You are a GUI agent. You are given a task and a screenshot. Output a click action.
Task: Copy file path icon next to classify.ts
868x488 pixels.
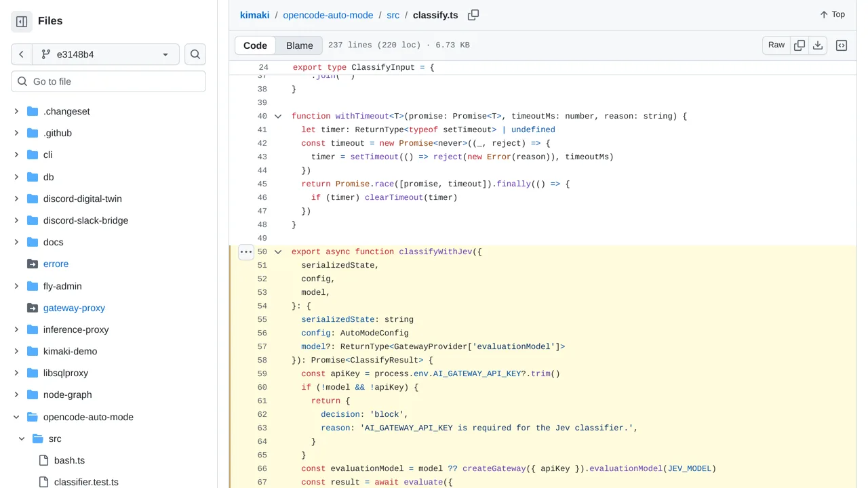[x=473, y=15]
